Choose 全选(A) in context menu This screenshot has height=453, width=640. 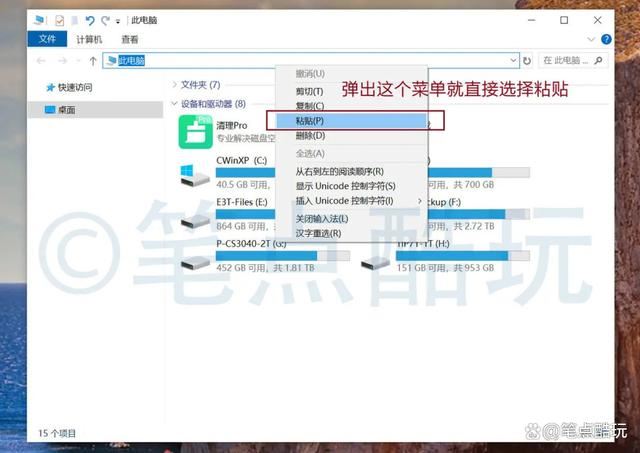click(351, 153)
